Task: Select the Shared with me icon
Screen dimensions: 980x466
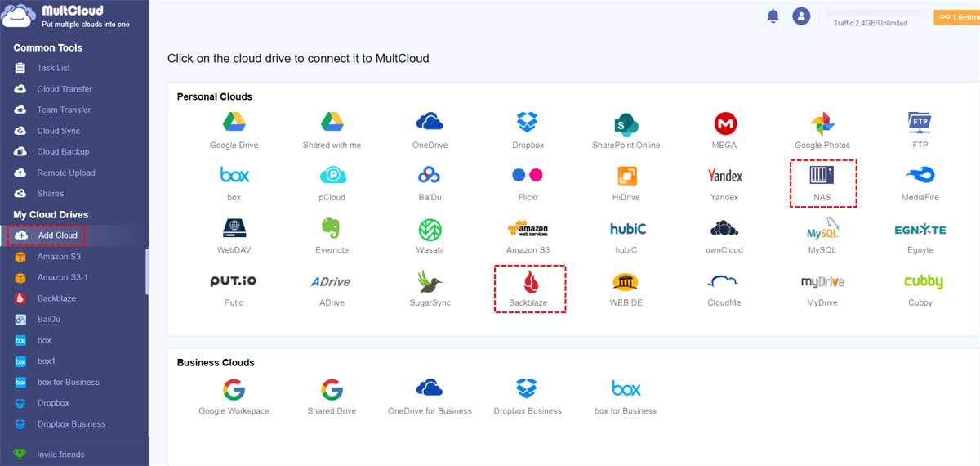Action: click(332, 123)
